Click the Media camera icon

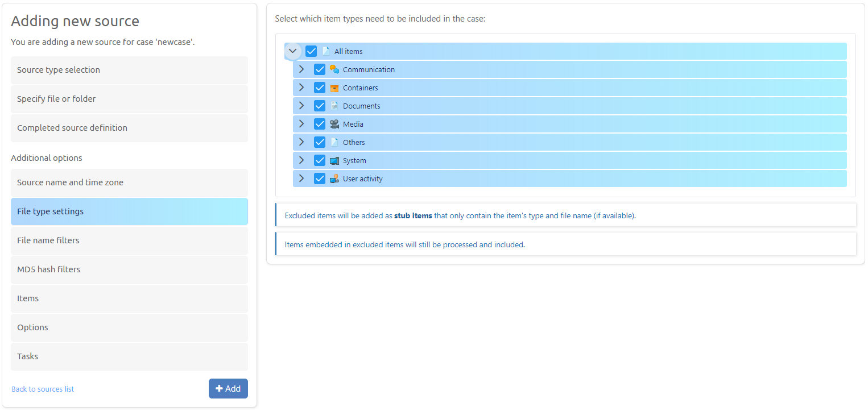tap(334, 123)
